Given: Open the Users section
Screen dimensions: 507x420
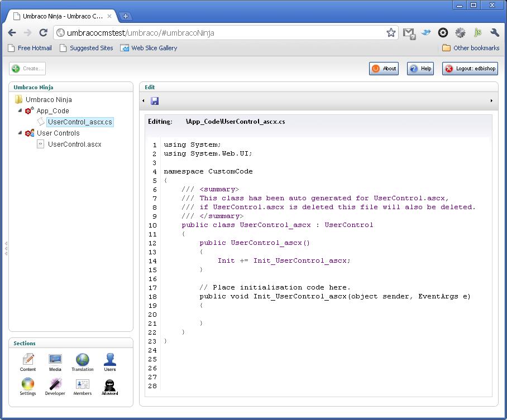Looking at the screenshot, I should coord(110,362).
